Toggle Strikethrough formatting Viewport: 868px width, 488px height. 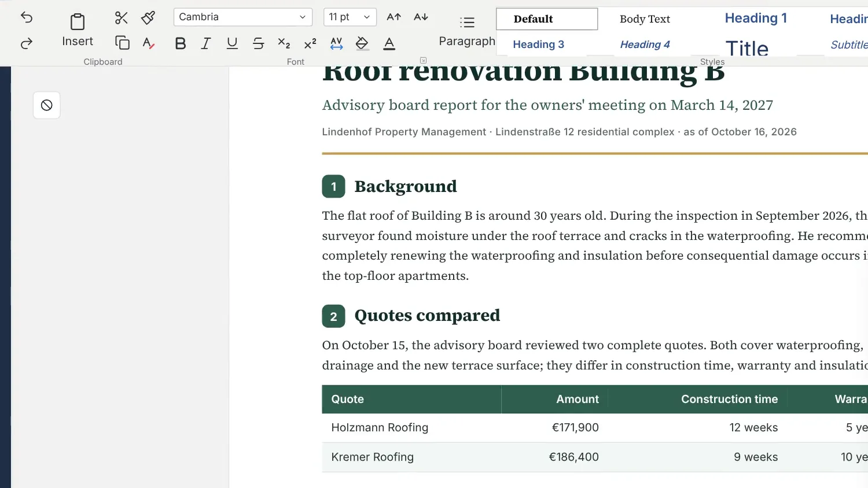(x=258, y=43)
